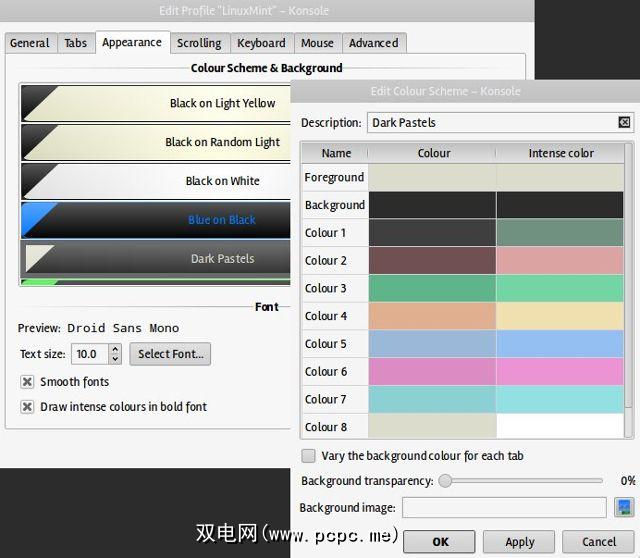Uncheck the Smooth fonts checkbox
The height and width of the screenshot is (558, 640).
click(27, 382)
